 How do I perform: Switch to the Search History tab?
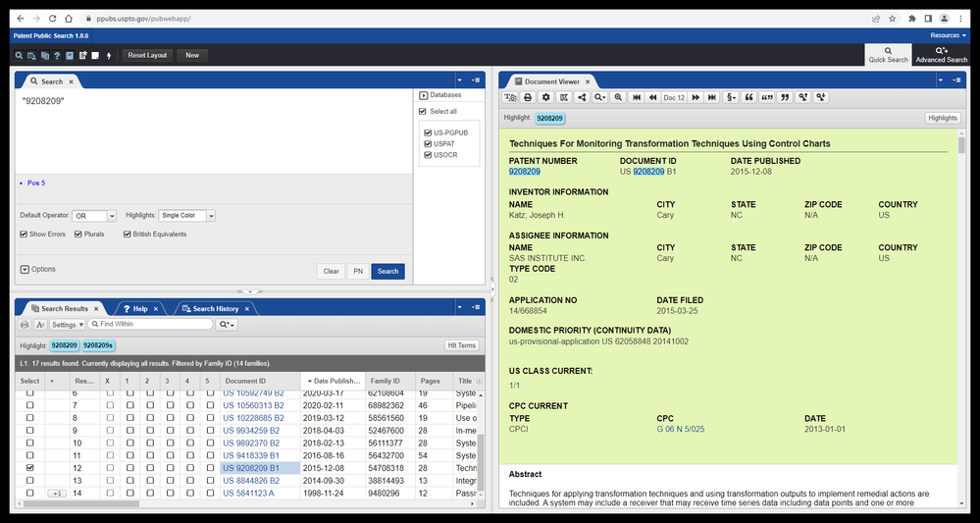[x=215, y=308]
